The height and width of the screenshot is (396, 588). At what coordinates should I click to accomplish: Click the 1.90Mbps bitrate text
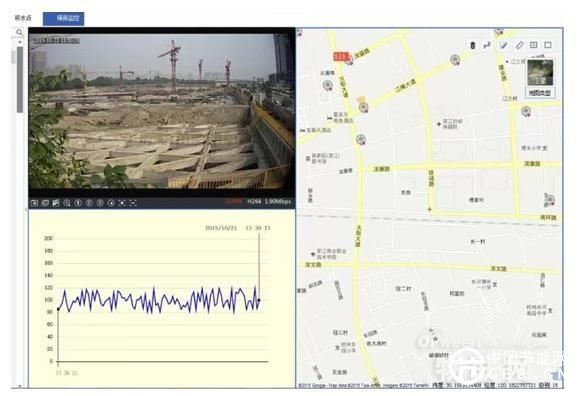[278, 202]
